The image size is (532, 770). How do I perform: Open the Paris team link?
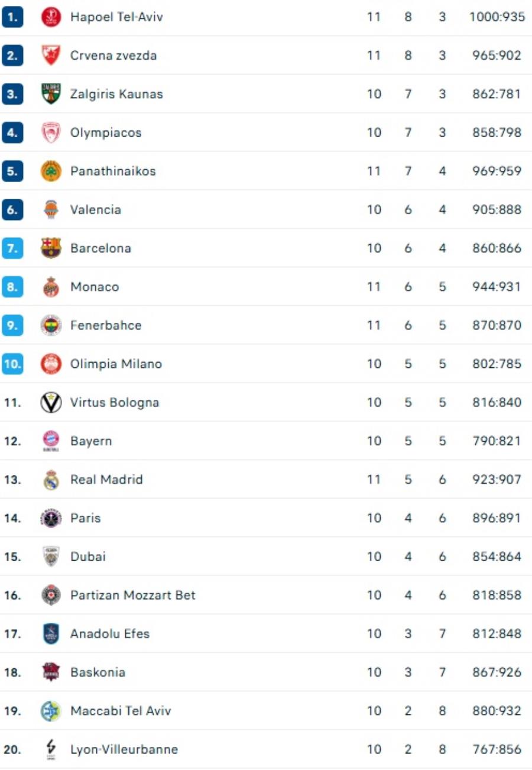86,518
